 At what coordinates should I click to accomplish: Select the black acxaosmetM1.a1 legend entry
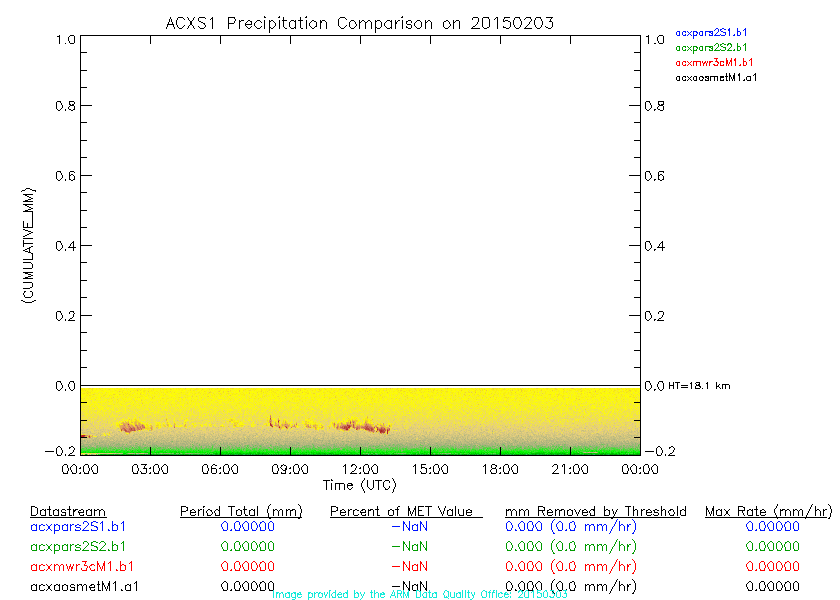(x=716, y=77)
